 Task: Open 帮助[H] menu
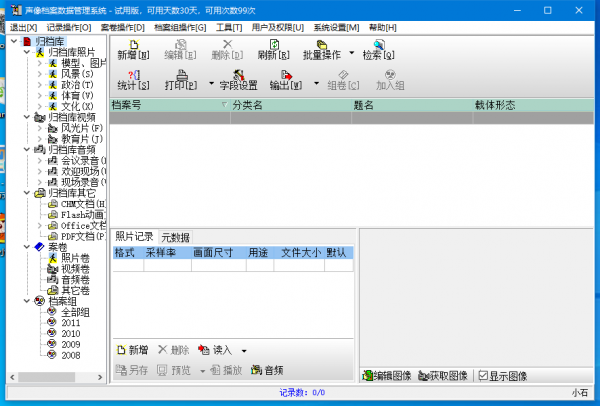pos(383,28)
